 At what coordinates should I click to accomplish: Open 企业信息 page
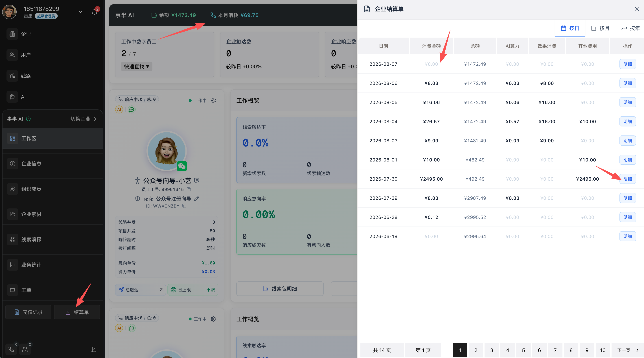point(52,164)
